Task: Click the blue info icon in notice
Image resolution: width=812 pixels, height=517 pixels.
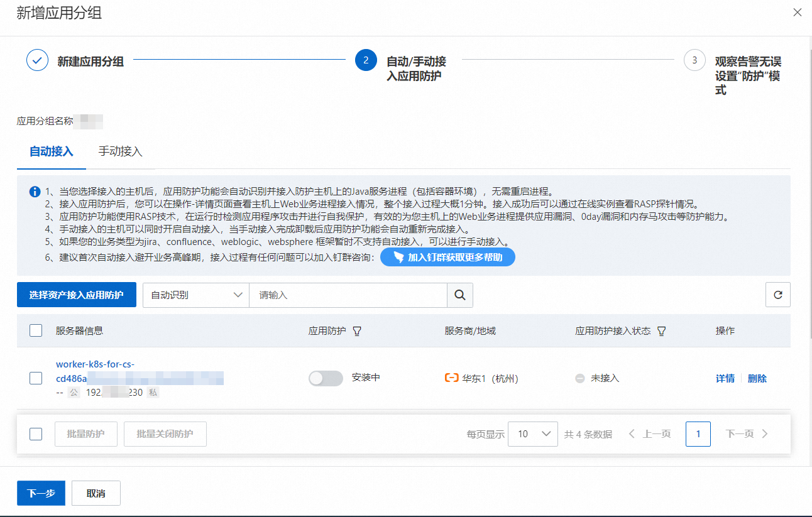Action: (x=35, y=191)
